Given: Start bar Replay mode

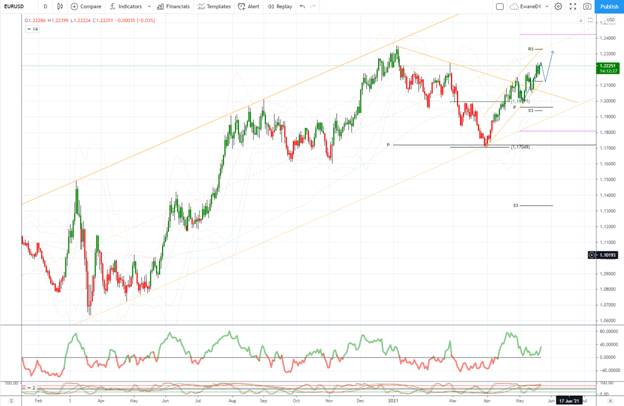Looking at the screenshot, I should 280,6.
